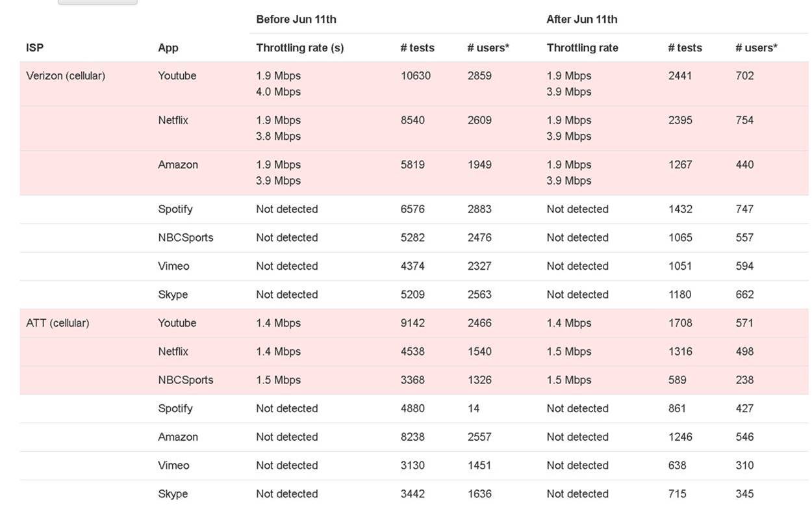Select the "After Jun 11th" group header
This screenshot has width=812, height=509.
coord(582,20)
